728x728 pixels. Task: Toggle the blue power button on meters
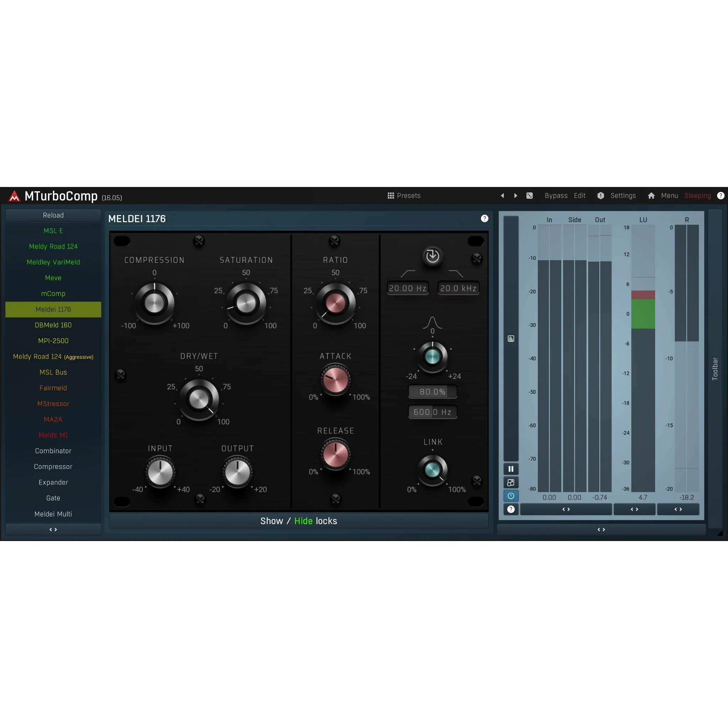[511, 496]
